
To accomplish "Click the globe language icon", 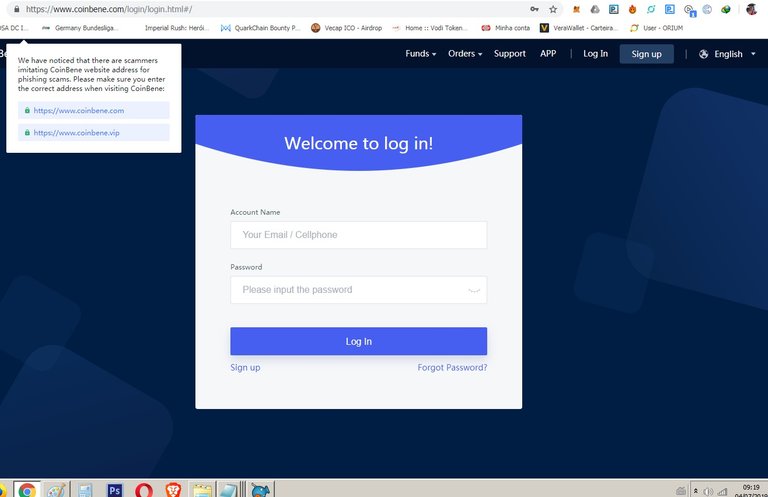I will point(703,54).
